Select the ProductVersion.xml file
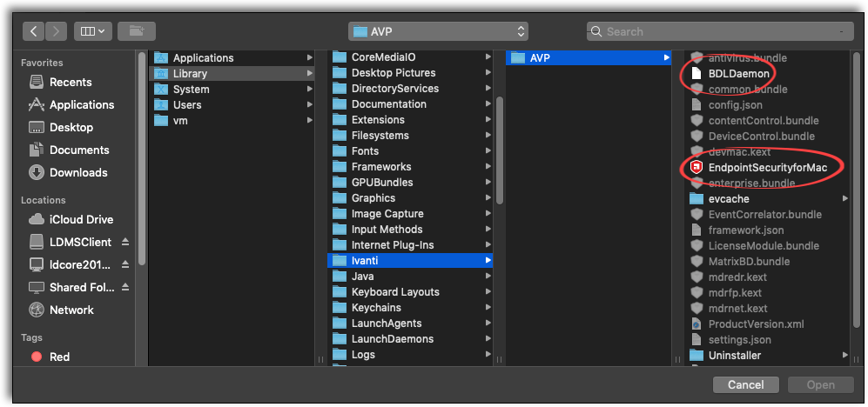The height and width of the screenshot is (407, 868). (x=756, y=324)
